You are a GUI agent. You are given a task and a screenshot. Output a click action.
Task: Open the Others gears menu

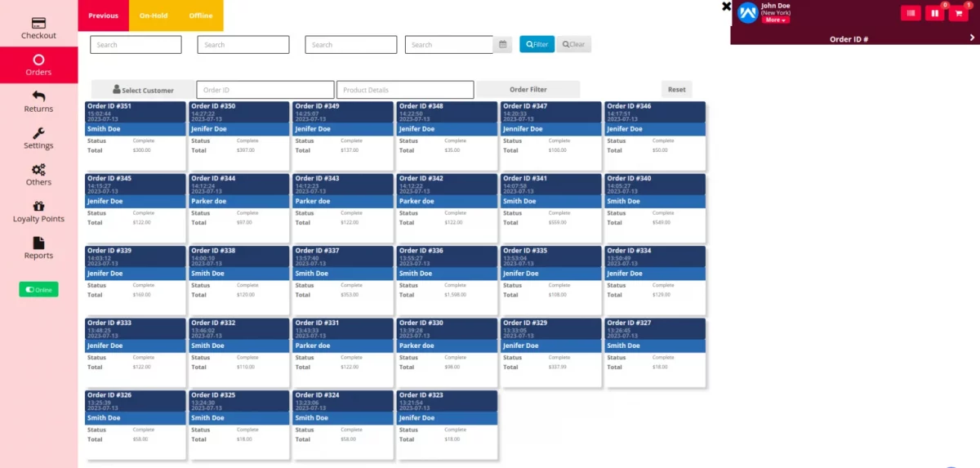[38, 175]
